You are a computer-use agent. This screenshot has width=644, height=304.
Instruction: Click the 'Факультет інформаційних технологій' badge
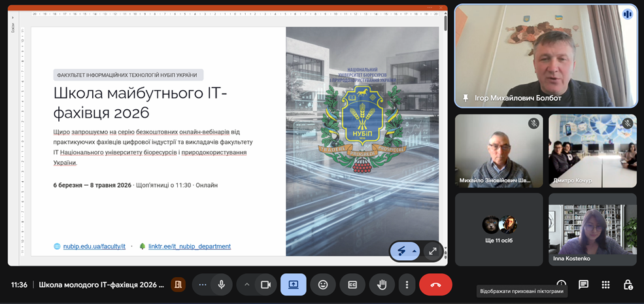[128, 75]
